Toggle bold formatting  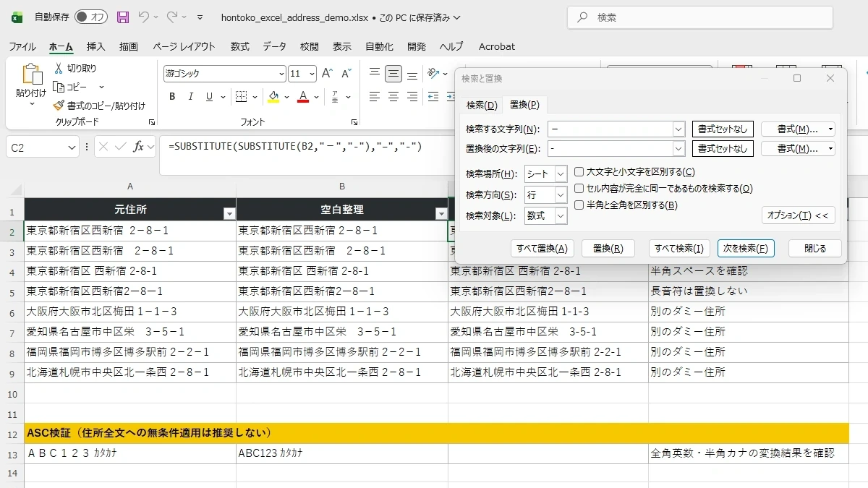tap(172, 97)
